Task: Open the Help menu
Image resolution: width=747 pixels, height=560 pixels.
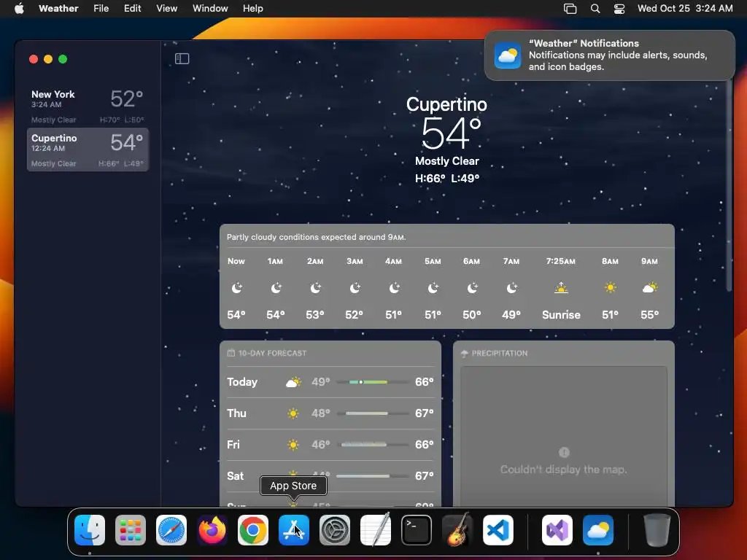Action: 252,8
